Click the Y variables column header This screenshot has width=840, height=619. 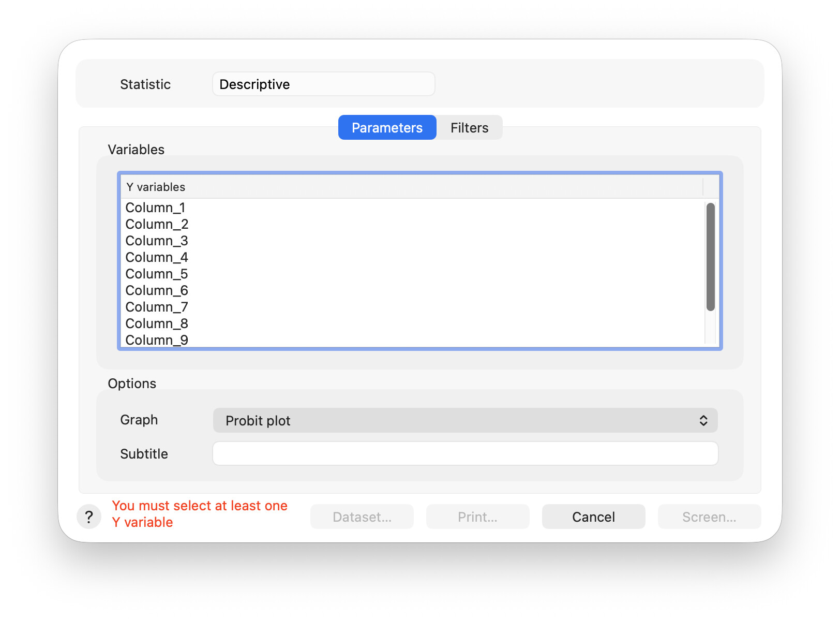[x=412, y=187]
